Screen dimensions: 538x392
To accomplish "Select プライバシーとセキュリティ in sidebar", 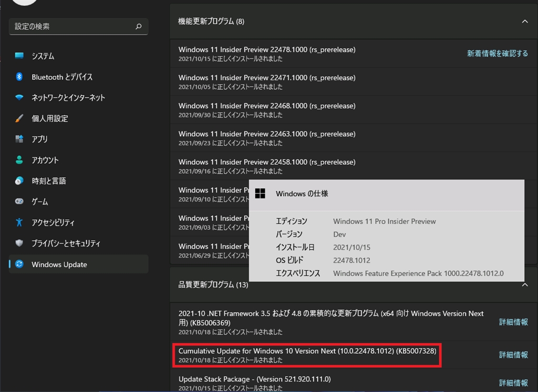I will point(79,243).
